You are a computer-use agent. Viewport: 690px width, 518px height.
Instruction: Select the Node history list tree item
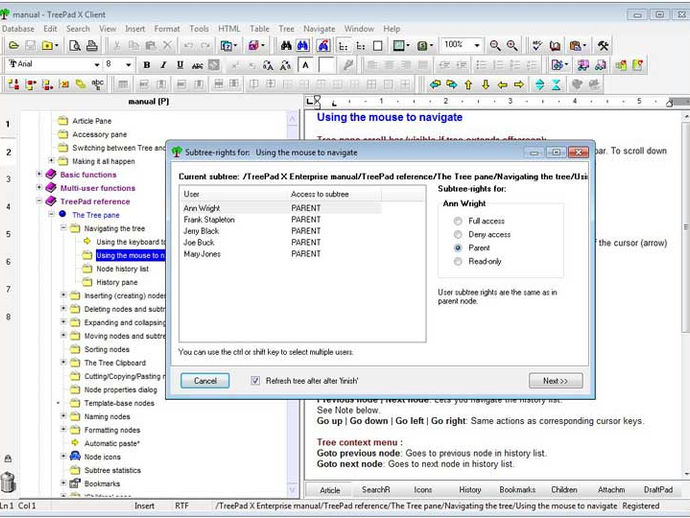(x=122, y=269)
